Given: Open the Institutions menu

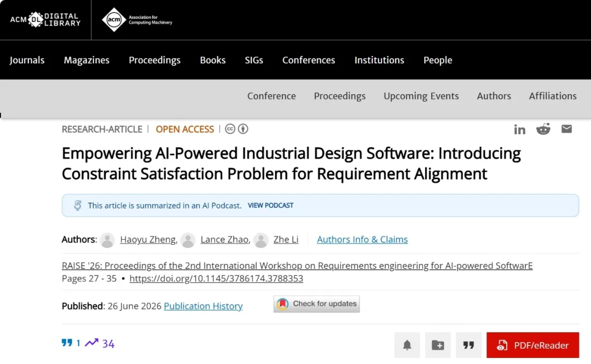Looking at the screenshot, I should 379,60.
